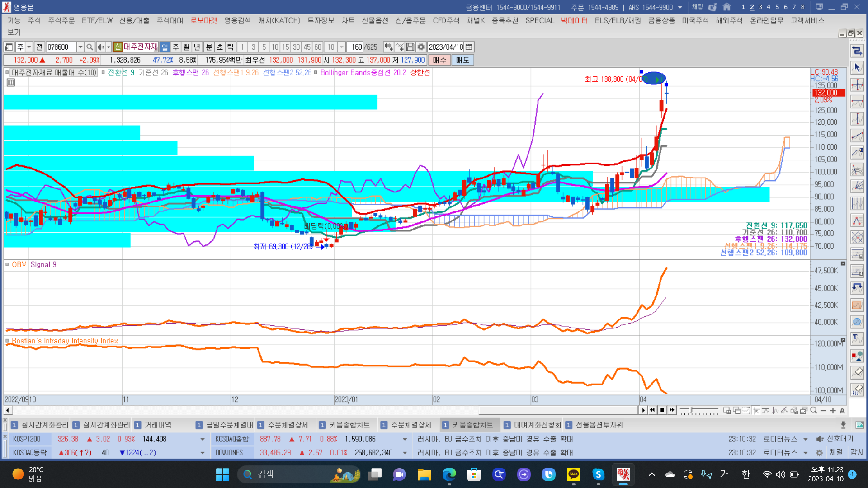868x488 pixels.
Task: Click the stock code search magnifier icon
Action: click(90, 47)
